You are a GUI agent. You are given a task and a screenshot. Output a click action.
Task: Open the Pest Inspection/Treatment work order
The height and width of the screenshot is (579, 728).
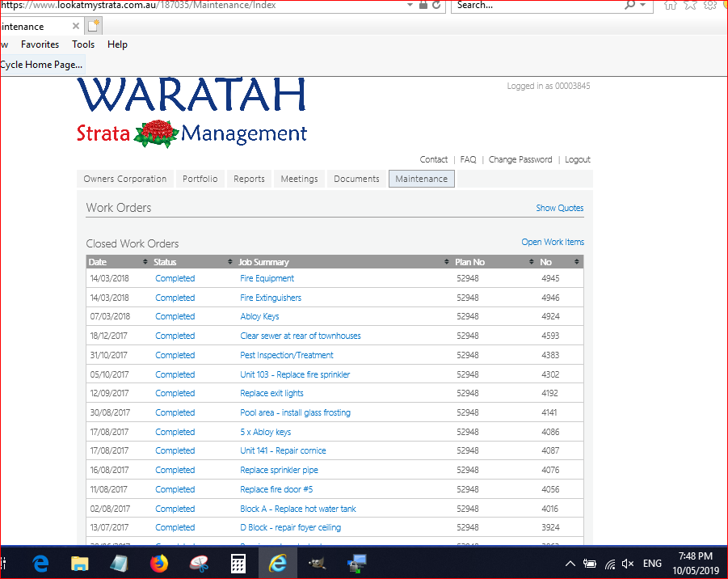coord(286,355)
